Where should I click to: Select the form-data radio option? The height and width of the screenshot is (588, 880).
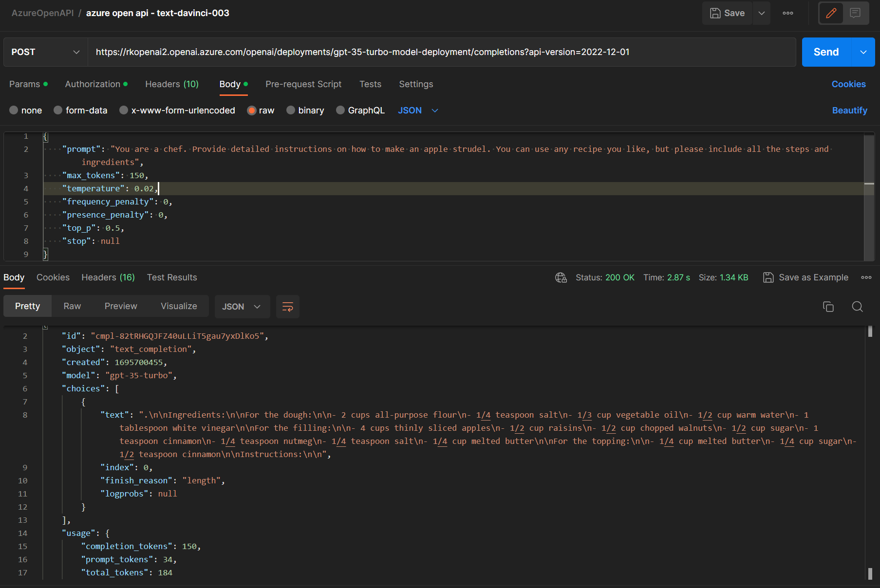[x=58, y=110]
